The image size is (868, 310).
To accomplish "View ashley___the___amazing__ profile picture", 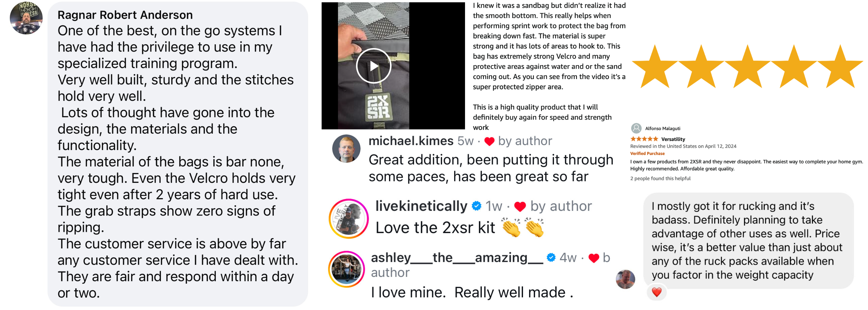I will (x=346, y=269).
